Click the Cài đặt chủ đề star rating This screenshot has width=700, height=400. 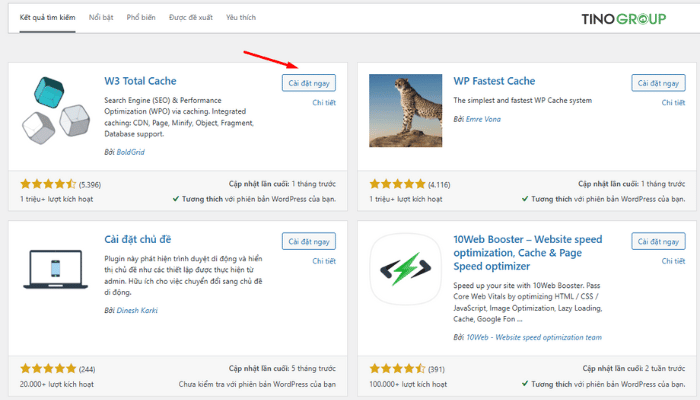click(x=48, y=369)
